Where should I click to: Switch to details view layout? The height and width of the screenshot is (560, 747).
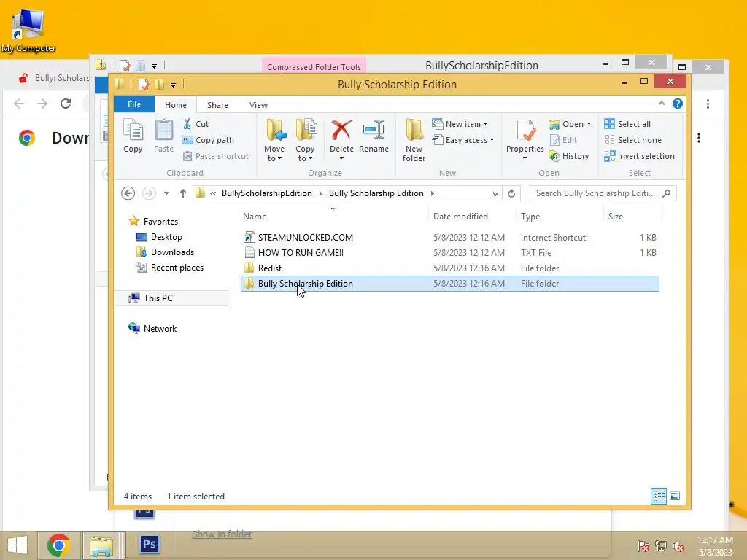(x=659, y=496)
